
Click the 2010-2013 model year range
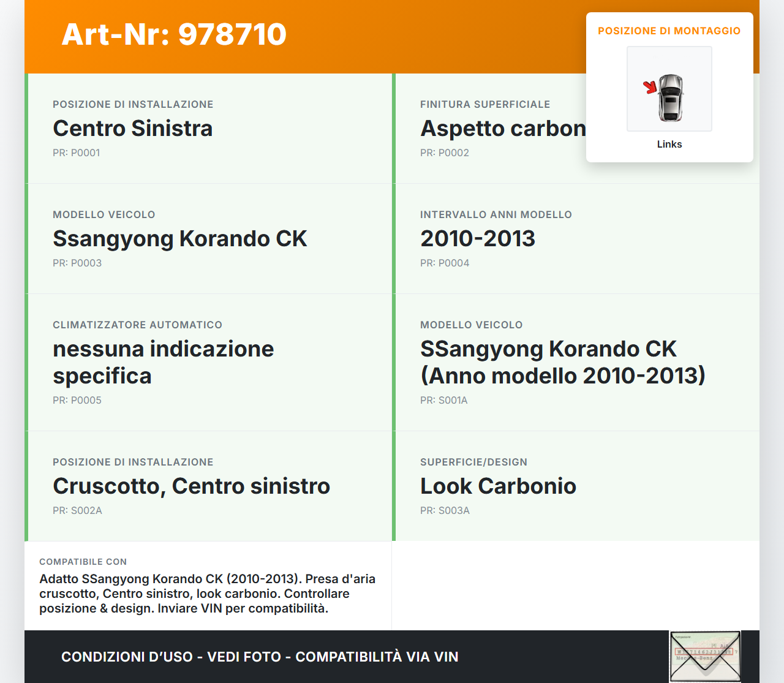(x=477, y=238)
